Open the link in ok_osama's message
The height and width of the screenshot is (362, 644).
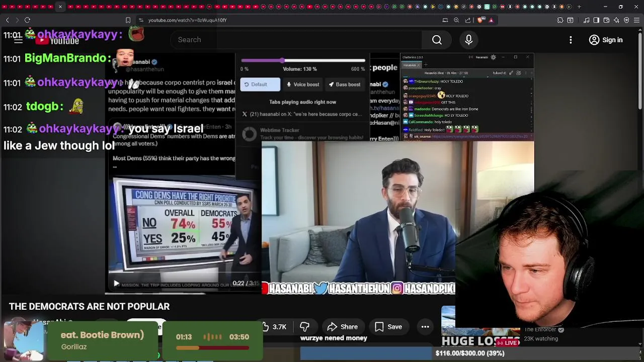pyautogui.click(x=479, y=136)
